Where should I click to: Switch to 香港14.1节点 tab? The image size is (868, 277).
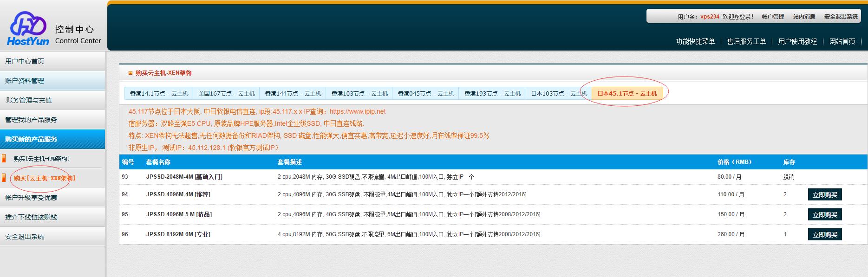(159, 93)
